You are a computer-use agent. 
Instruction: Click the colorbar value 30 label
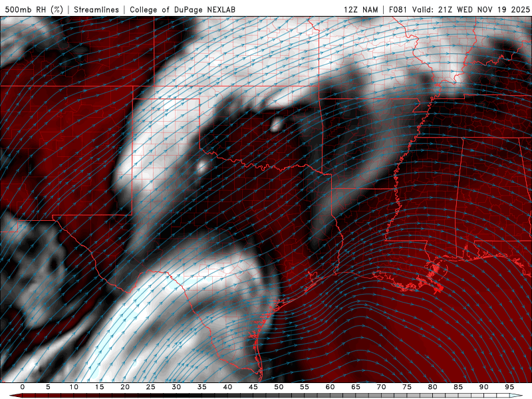pyautogui.click(x=176, y=387)
